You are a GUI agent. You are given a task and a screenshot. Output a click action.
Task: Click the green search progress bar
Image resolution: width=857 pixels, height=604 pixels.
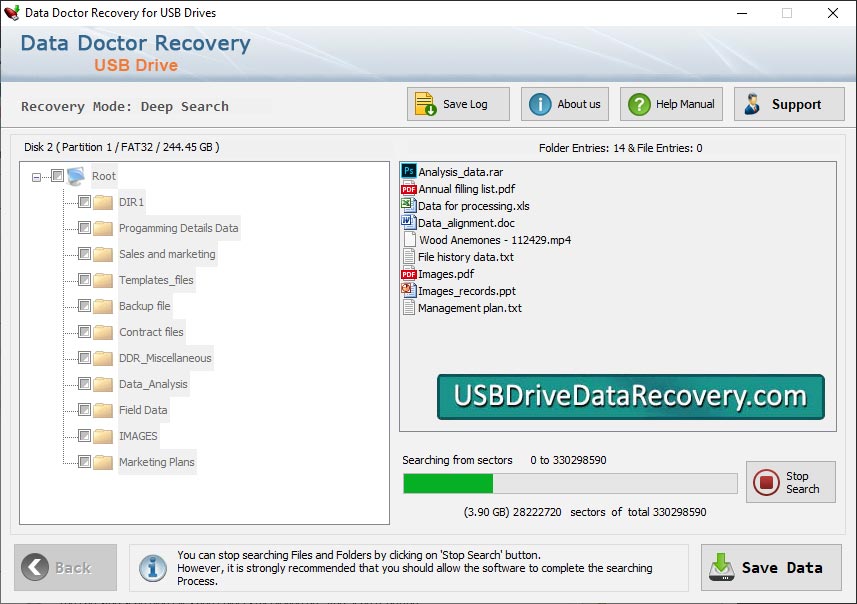click(x=448, y=483)
